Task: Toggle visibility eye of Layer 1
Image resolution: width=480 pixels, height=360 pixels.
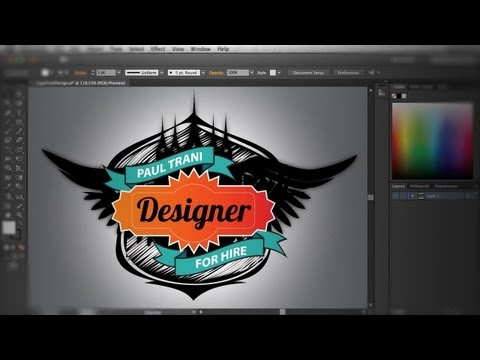Action: tap(395, 196)
